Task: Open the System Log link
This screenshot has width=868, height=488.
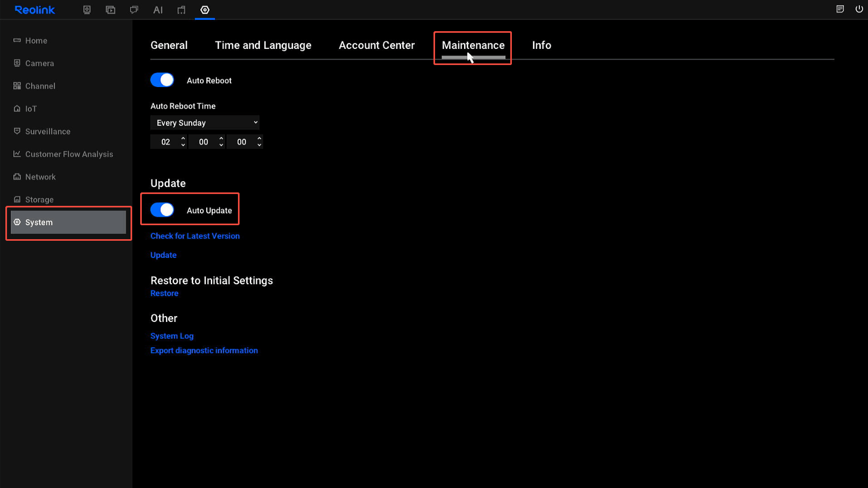Action: tap(172, 336)
